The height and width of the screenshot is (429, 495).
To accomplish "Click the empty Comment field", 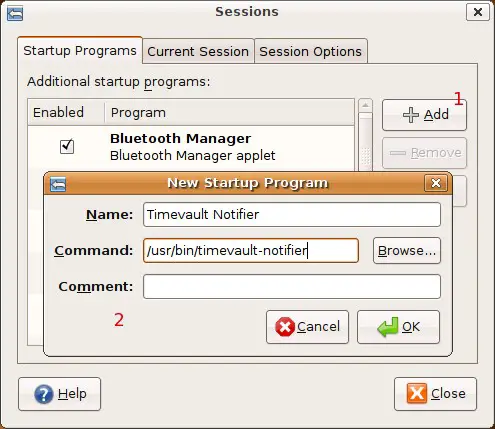I will (292, 286).
